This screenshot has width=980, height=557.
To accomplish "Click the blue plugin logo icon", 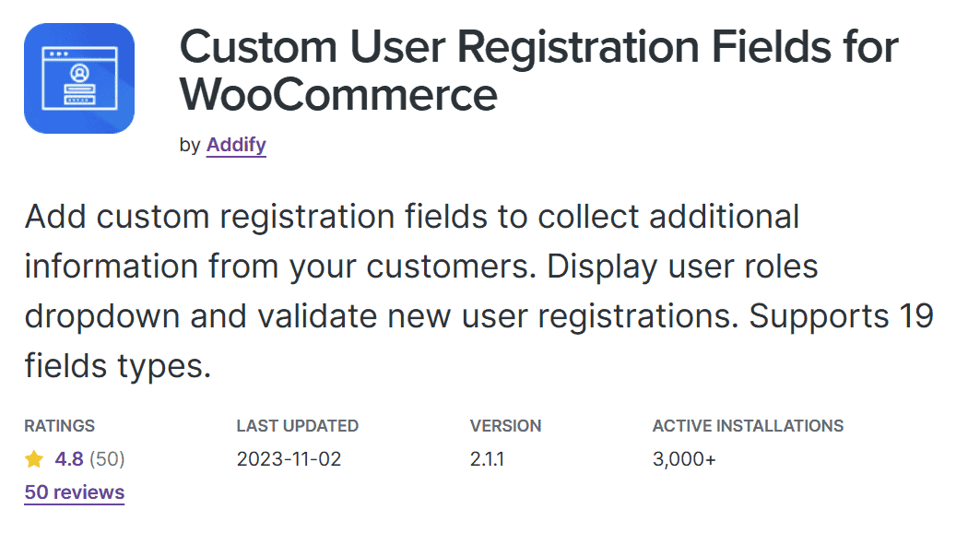I will 79,78.
